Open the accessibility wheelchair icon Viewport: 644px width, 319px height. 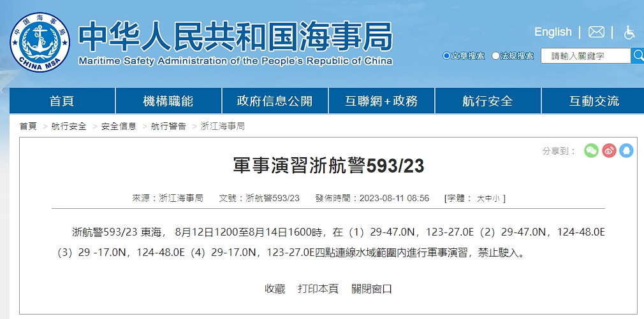click(629, 32)
